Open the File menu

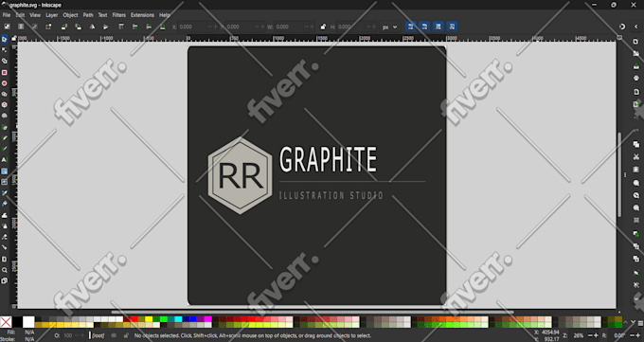pyautogui.click(x=7, y=15)
